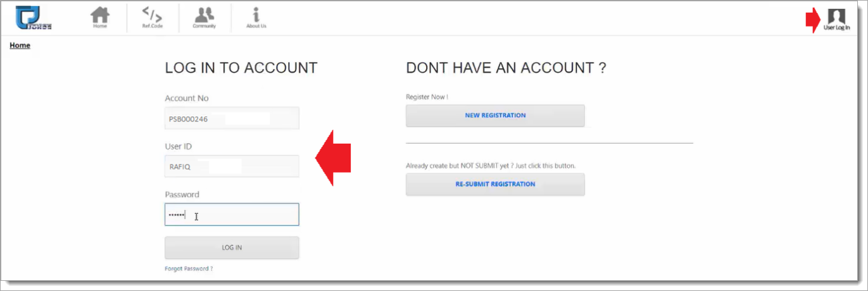Click the Account No field label
This screenshot has height=291, width=868.
pos(186,98)
